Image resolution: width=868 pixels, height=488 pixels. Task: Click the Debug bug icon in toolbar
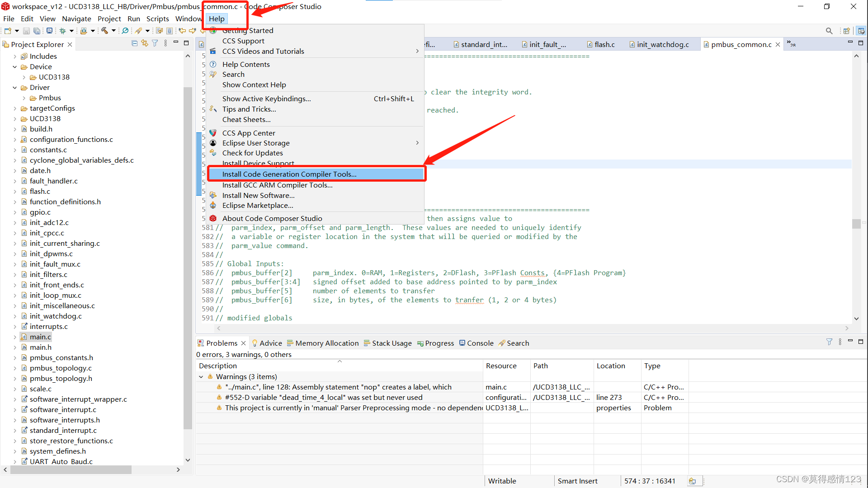[x=63, y=31]
